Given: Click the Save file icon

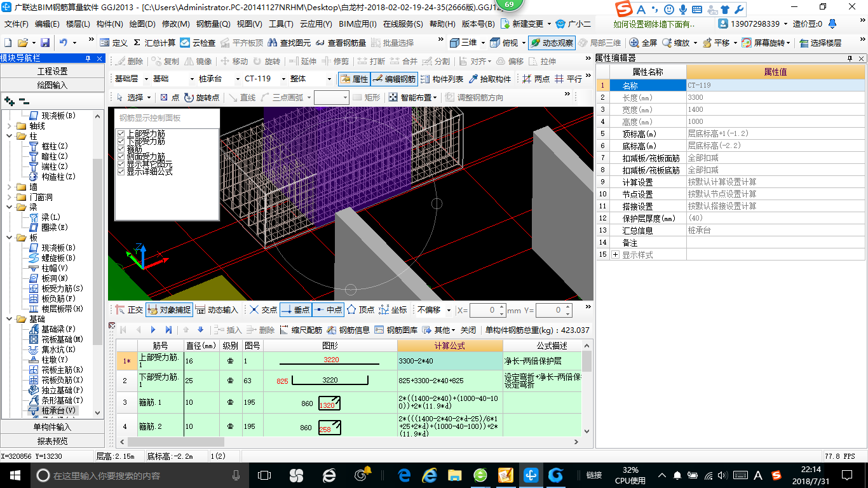Looking at the screenshot, I should (45, 43).
